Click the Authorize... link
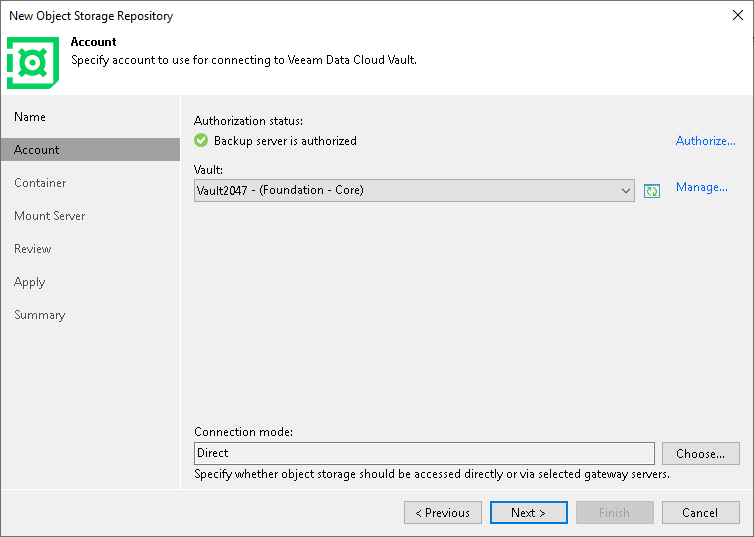This screenshot has width=754, height=537. (x=705, y=141)
